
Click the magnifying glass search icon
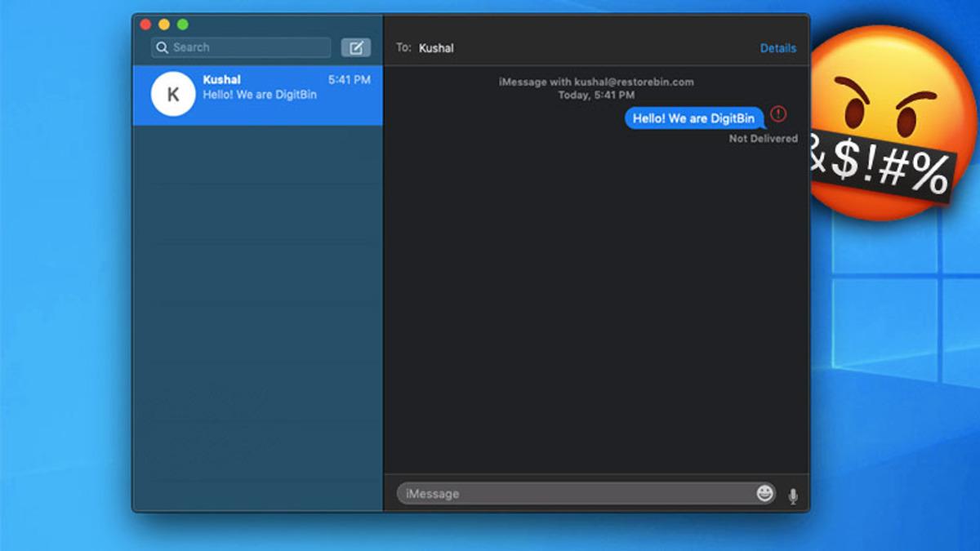point(163,47)
